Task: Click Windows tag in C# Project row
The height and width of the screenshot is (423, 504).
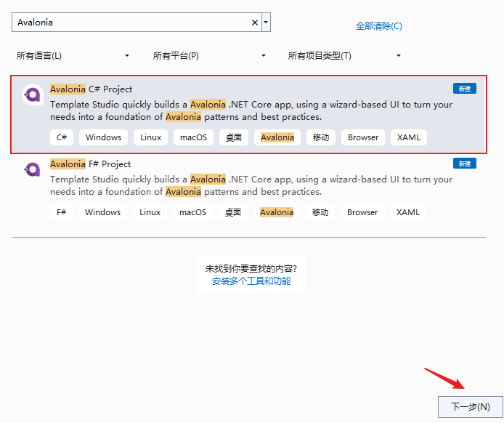Action: (104, 137)
